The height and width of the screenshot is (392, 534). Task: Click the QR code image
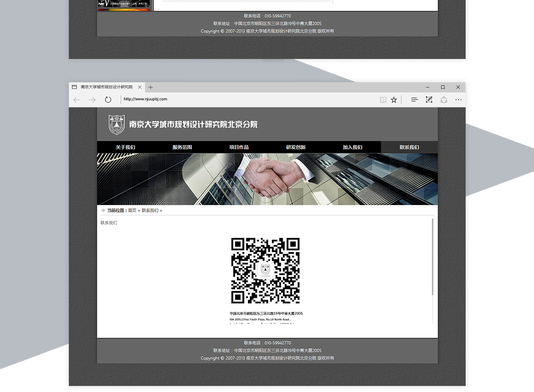pyautogui.click(x=265, y=271)
